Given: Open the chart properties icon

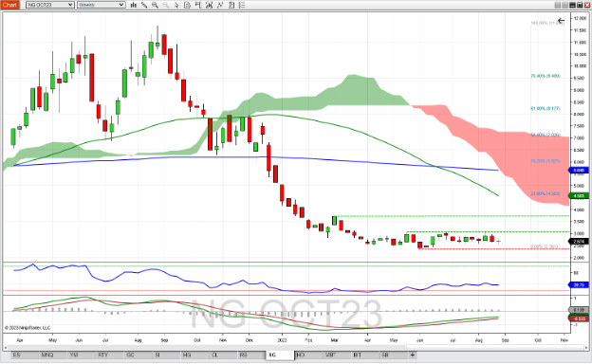Looking at the screenshot, I should click(x=231, y=5).
